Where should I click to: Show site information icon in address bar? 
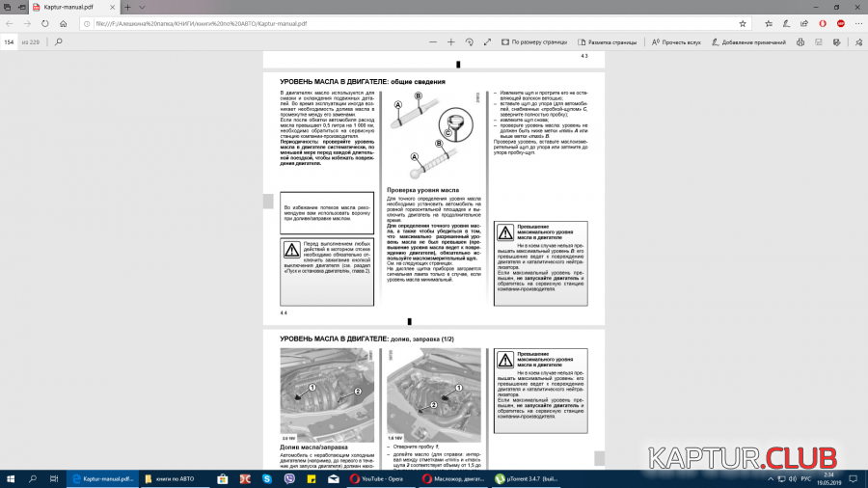87,24
